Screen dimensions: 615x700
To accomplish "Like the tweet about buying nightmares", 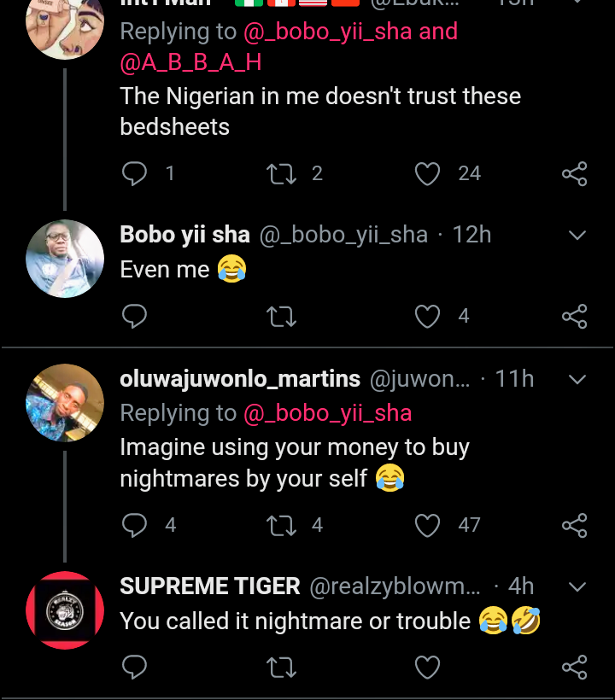I will [x=427, y=525].
